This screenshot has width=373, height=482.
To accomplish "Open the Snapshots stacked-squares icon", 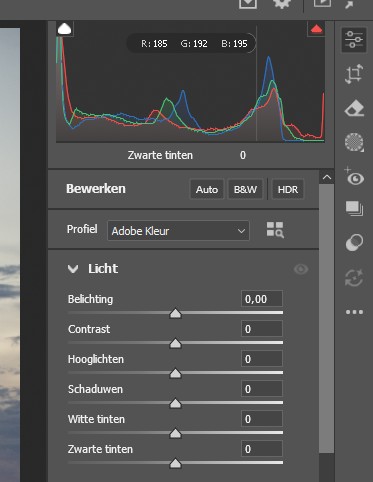I will (x=354, y=209).
